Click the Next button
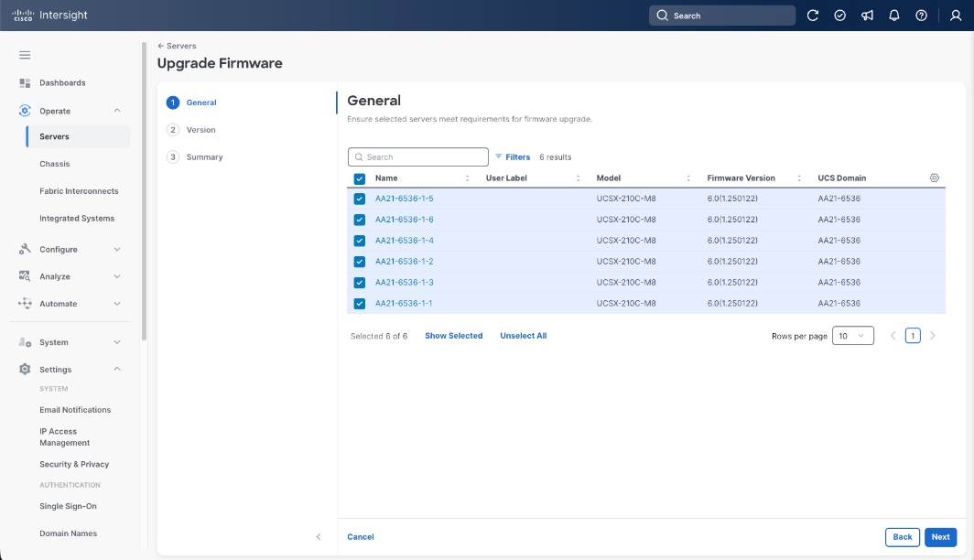This screenshot has height=560, width=974. [940, 537]
